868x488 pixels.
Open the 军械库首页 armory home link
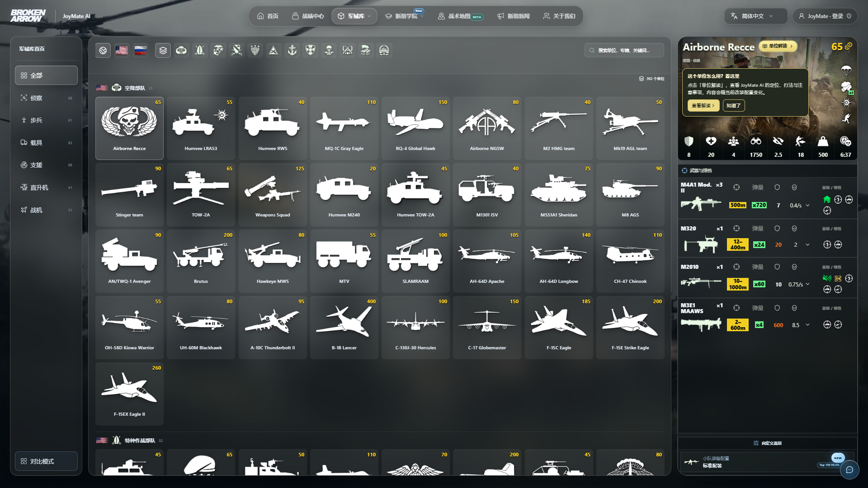(x=32, y=49)
